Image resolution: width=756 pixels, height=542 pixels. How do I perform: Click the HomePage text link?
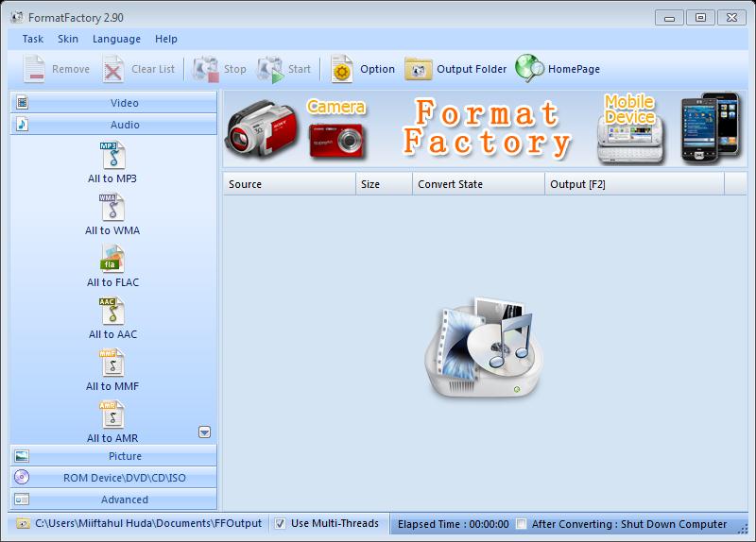coord(574,69)
